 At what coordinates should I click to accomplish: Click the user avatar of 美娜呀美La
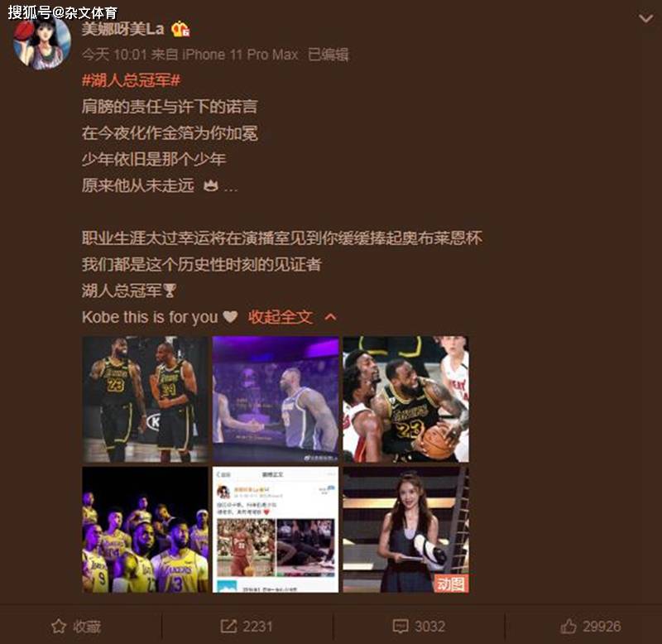coord(41,44)
